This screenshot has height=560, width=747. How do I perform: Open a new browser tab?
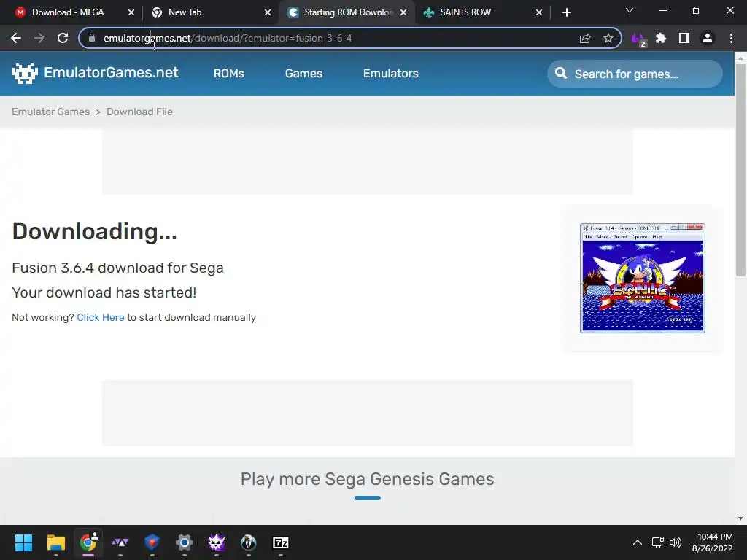(566, 12)
